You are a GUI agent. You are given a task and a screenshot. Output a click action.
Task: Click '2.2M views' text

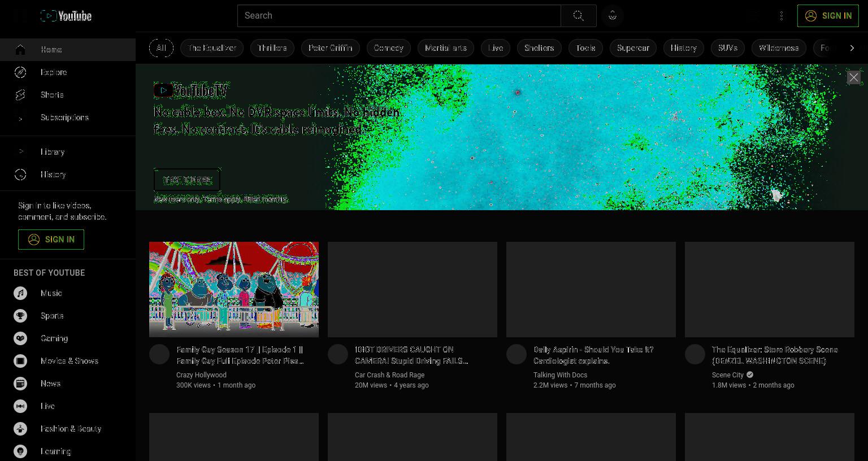click(x=550, y=385)
